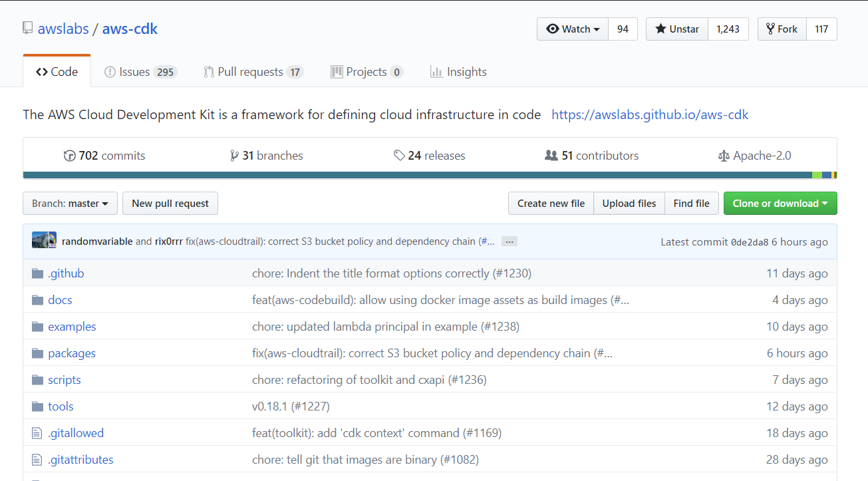Click the .gitallowed file icon
868x481 pixels.
point(37,433)
